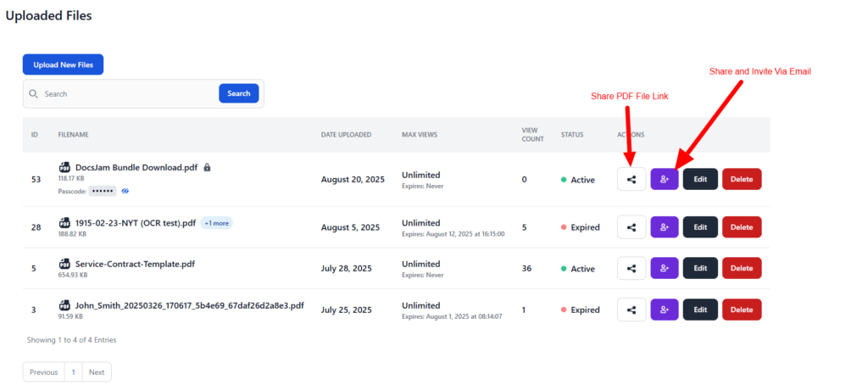Screen dimensions: 868x391
Task: Invite via email icon for DocsJam Bundle Download.pdf
Action: [665, 180]
